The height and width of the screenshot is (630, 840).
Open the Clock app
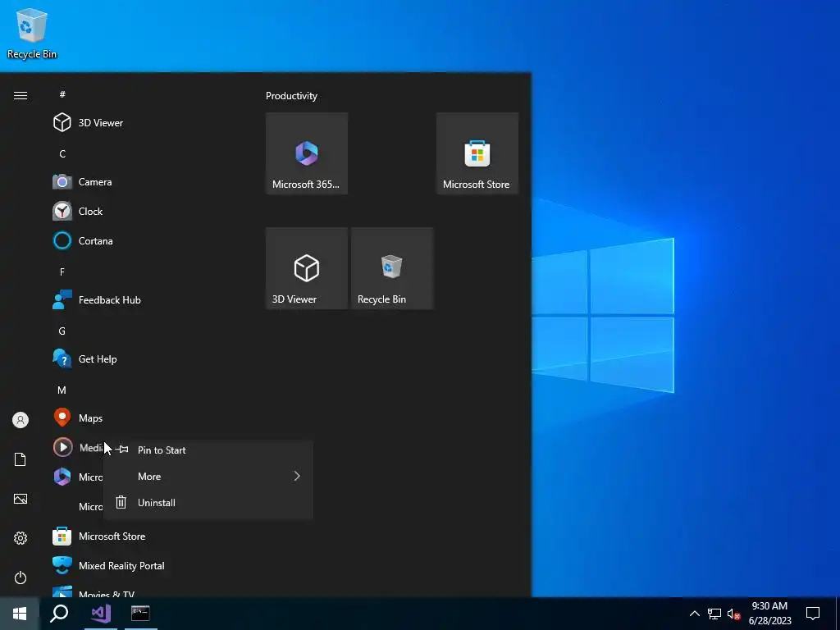point(78,211)
